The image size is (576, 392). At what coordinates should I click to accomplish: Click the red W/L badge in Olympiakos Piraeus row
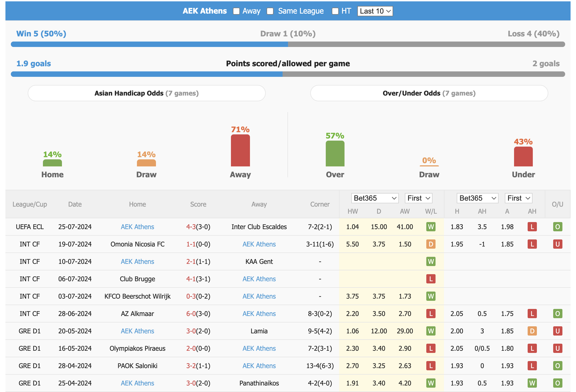(x=431, y=348)
